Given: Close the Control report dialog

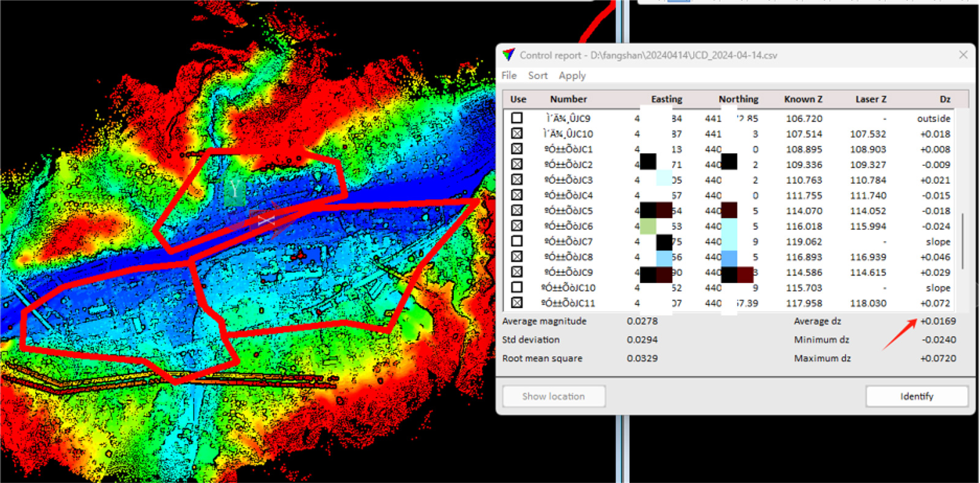Looking at the screenshot, I should coord(963,55).
